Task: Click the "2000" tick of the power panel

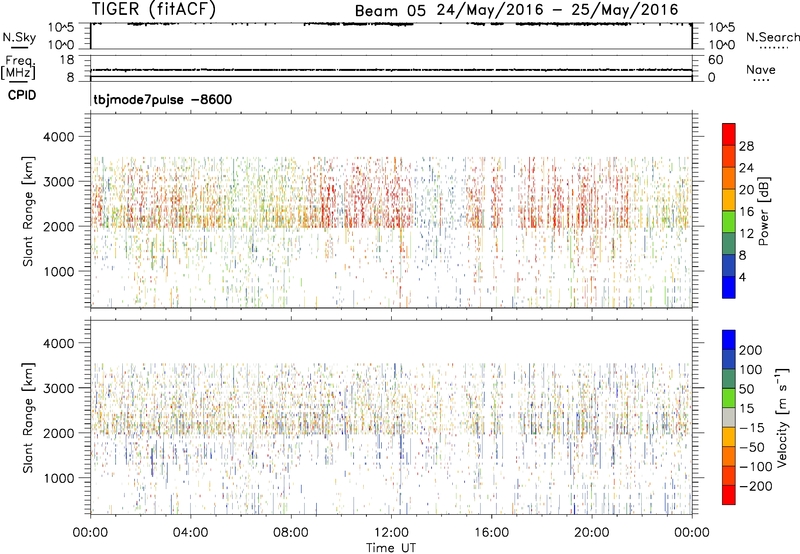Action: click(x=59, y=227)
